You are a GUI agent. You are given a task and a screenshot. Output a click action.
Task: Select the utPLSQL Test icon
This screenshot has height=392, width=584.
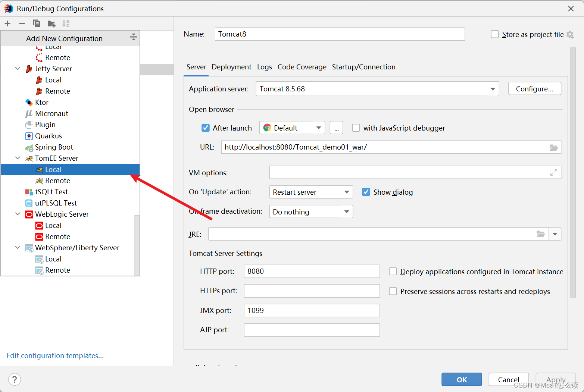(x=29, y=203)
